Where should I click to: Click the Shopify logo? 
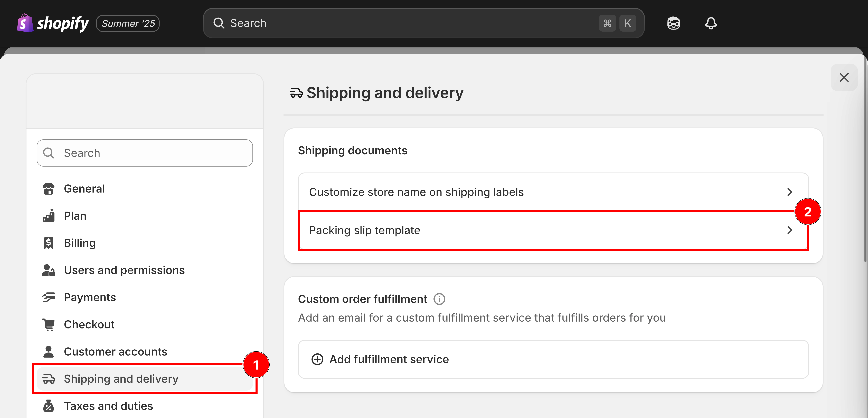[x=53, y=23]
